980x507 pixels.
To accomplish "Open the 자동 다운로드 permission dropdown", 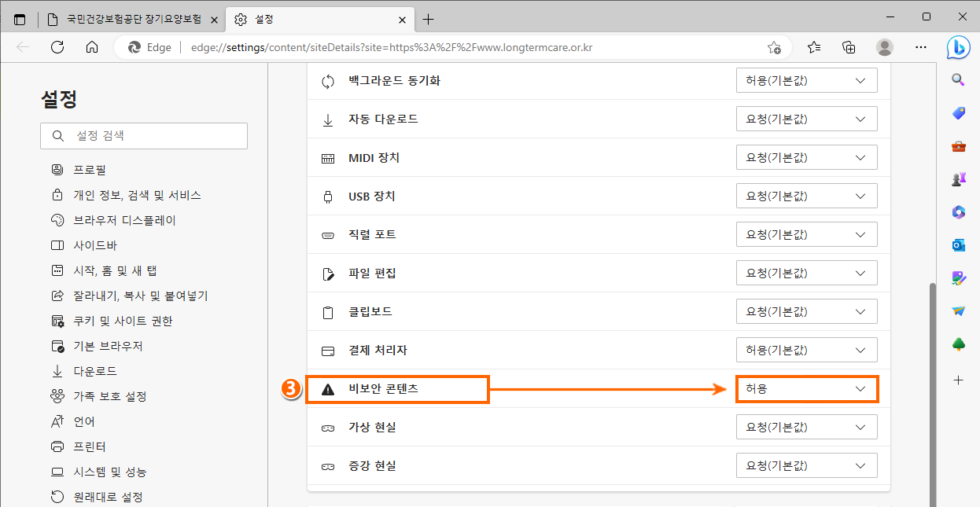I will click(x=806, y=119).
